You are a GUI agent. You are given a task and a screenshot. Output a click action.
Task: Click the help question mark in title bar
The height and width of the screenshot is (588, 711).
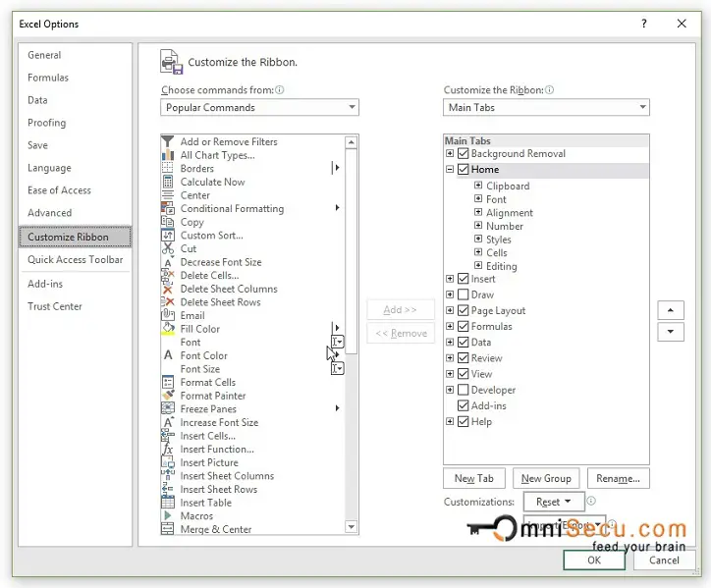click(x=644, y=24)
